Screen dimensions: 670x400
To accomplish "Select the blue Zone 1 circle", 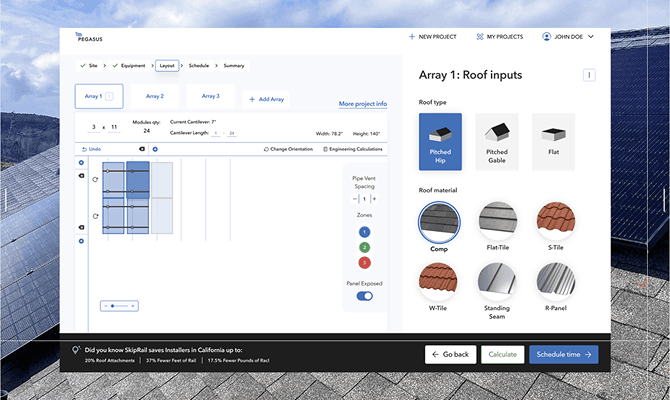I will click(364, 232).
